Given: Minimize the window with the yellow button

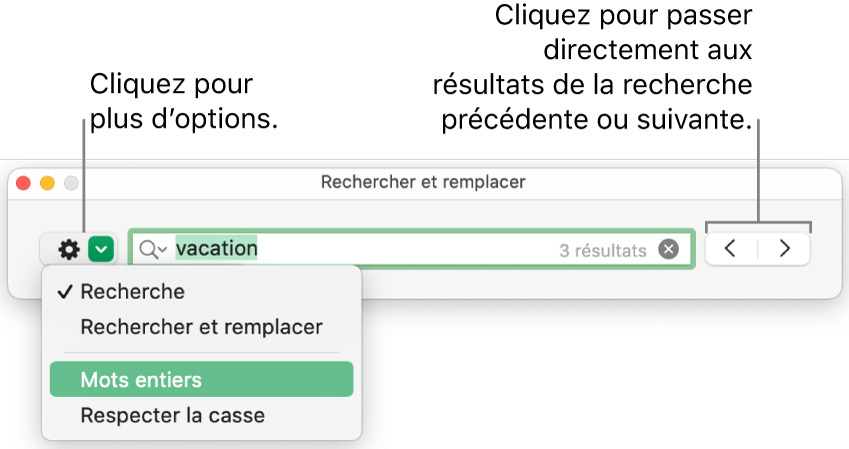Looking at the screenshot, I should click(47, 184).
